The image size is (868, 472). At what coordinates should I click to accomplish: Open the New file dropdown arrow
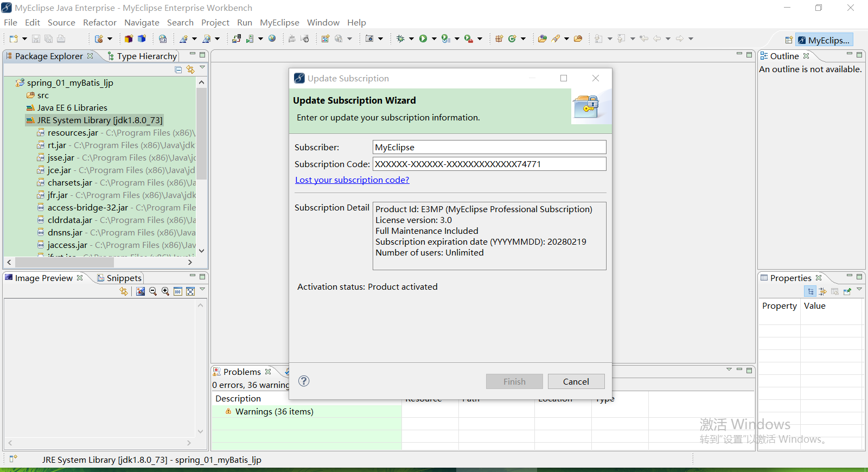tap(24, 39)
